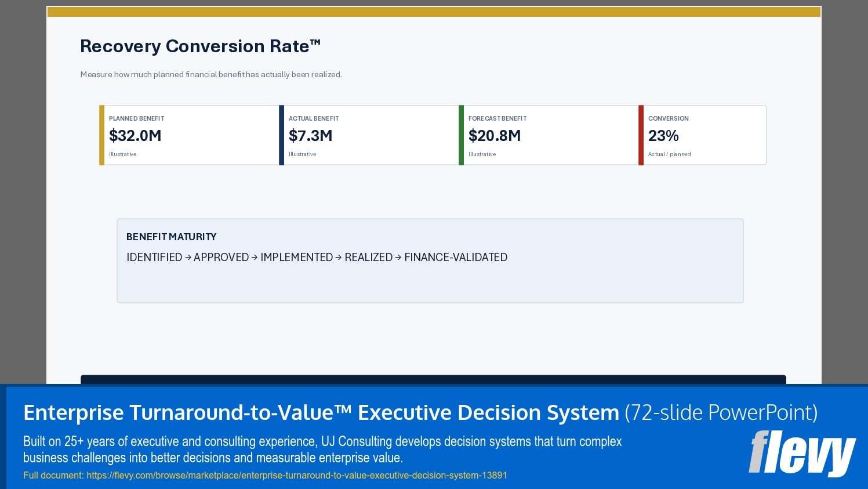Image resolution: width=868 pixels, height=489 pixels.
Task: Click the Enterprise Turnaround-to-Value™ banner title
Action: click(321, 412)
